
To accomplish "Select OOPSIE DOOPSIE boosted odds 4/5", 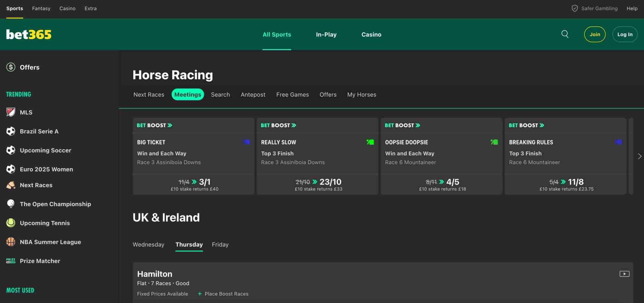I will pyautogui.click(x=442, y=184).
